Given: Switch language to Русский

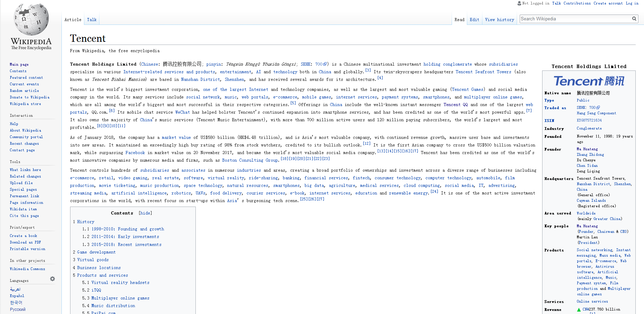Looking at the screenshot, I should 18,309.
